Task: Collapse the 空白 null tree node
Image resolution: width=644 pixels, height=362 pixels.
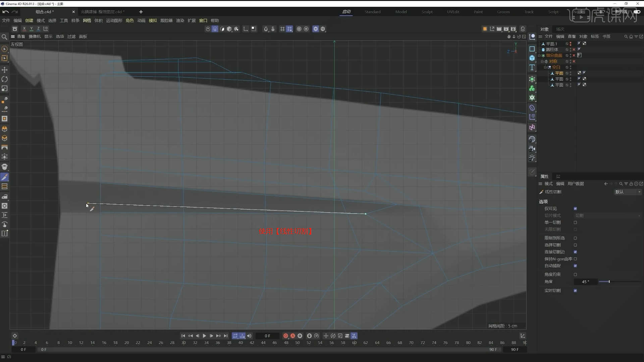Action: tap(545, 67)
